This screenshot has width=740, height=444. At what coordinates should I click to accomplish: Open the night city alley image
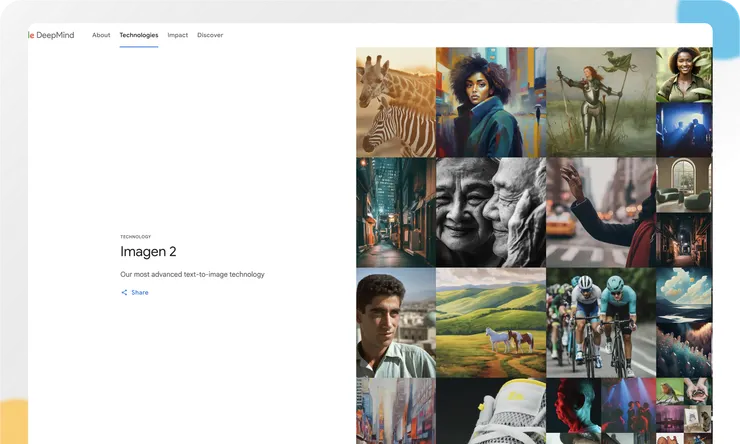point(396,212)
